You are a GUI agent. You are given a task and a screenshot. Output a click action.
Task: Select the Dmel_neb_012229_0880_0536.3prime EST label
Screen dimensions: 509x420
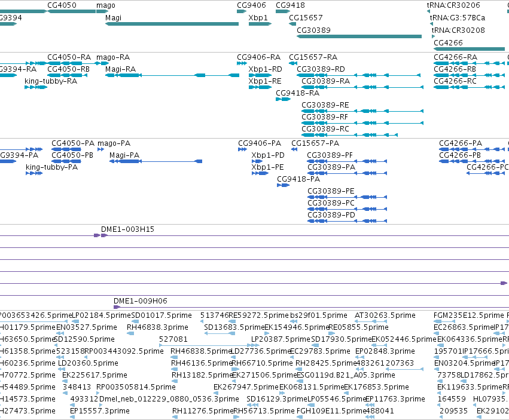click(x=169, y=399)
